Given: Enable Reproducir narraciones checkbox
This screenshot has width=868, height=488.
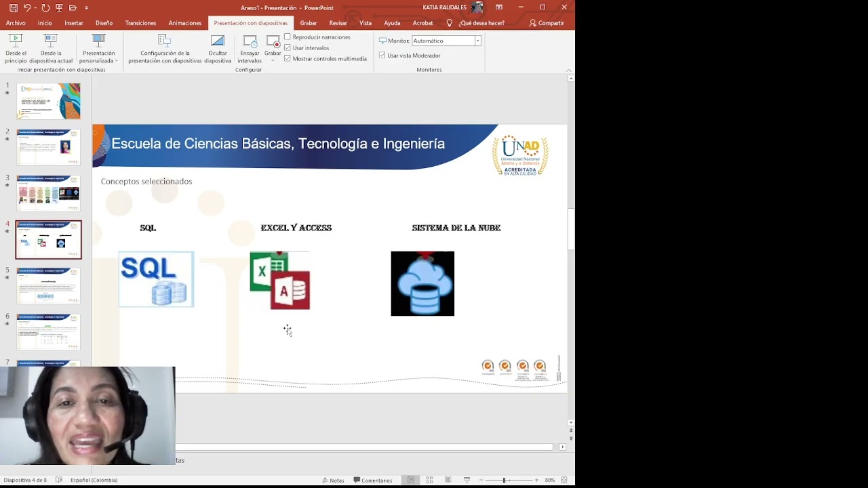Looking at the screenshot, I should [x=288, y=37].
